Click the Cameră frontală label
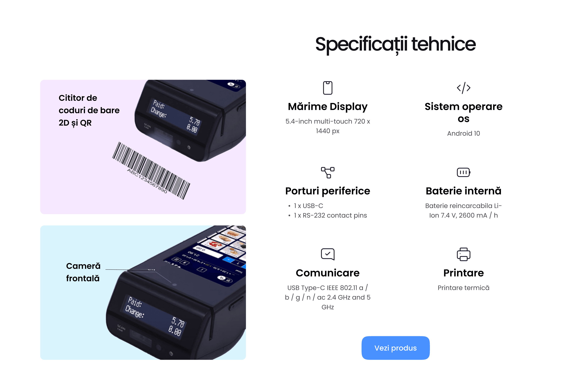This screenshot has height=392, width=579. click(x=83, y=272)
